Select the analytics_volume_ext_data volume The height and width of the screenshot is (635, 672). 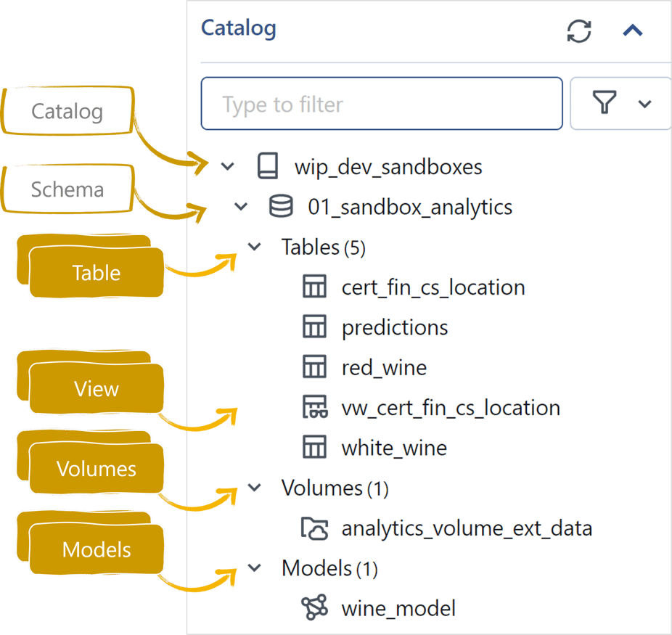pyautogui.click(x=467, y=528)
